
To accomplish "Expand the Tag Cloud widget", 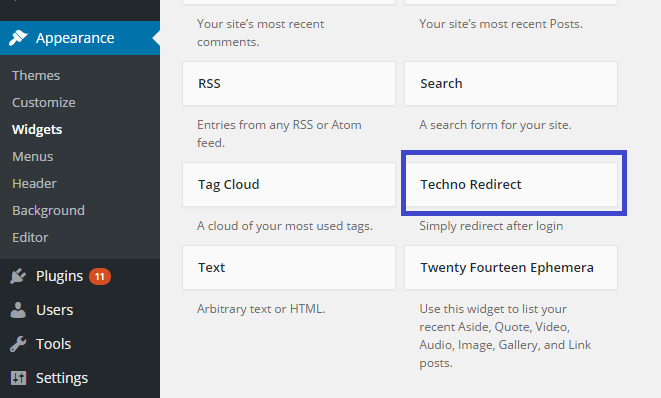I will (289, 185).
